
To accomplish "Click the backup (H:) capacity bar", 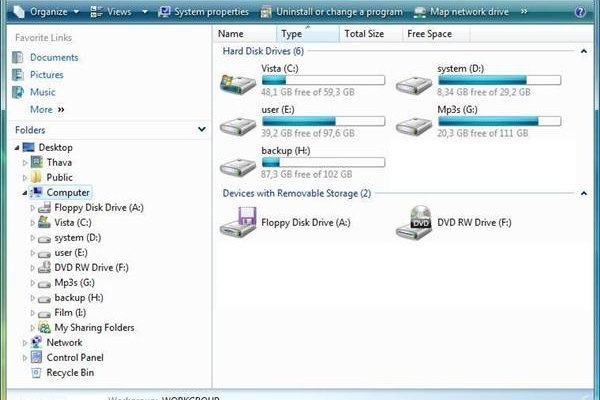I will click(323, 162).
